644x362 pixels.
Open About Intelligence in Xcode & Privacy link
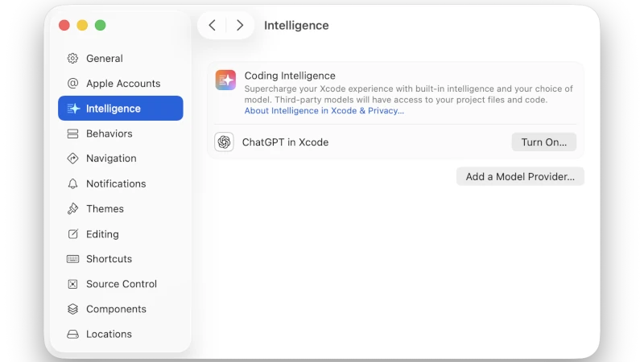click(x=324, y=111)
